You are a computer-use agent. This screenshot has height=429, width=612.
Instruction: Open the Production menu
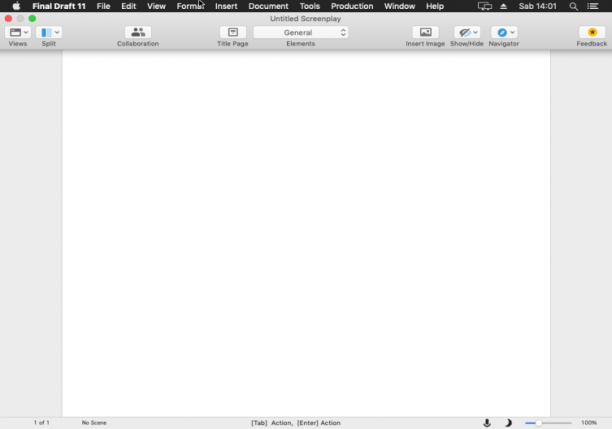point(352,6)
